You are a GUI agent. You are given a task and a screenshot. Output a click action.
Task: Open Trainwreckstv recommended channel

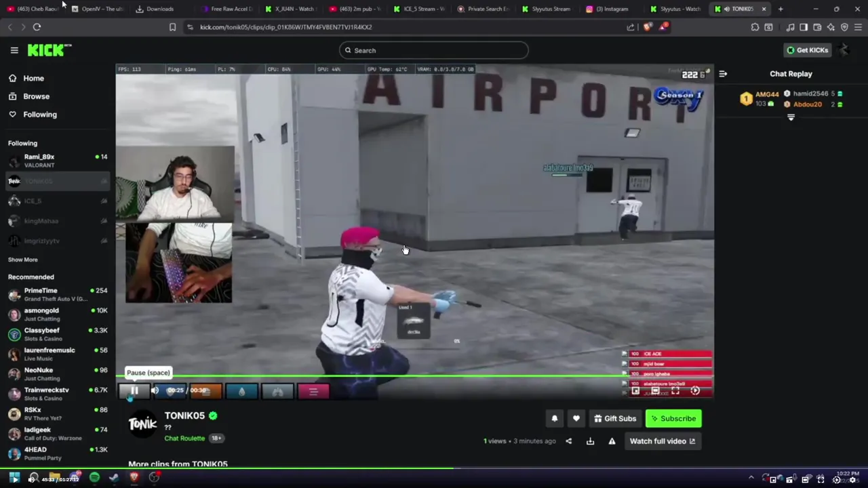coord(57,394)
